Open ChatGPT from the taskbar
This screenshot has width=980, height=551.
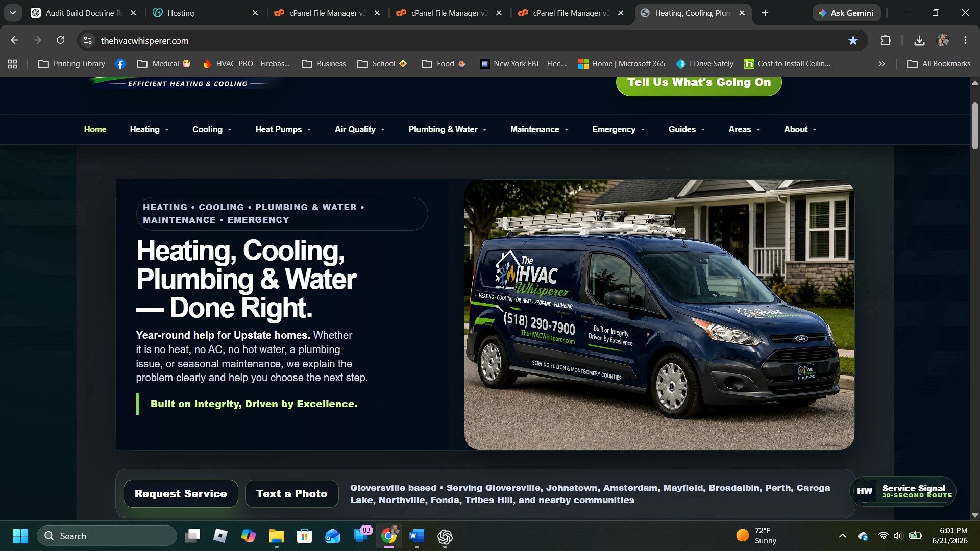pyautogui.click(x=445, y=536)
